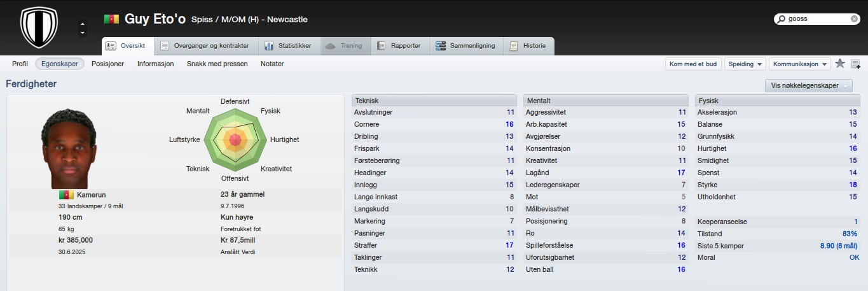
Task: Click the attribute polygon radar chart
Action: (235, 139)
